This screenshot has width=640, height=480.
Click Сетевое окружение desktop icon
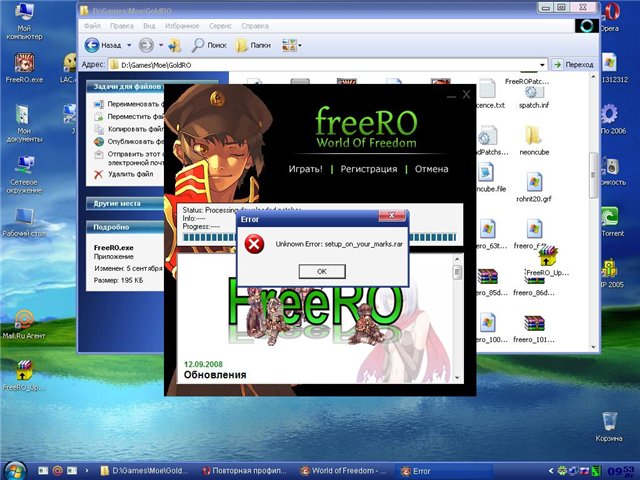click(24, 175)
